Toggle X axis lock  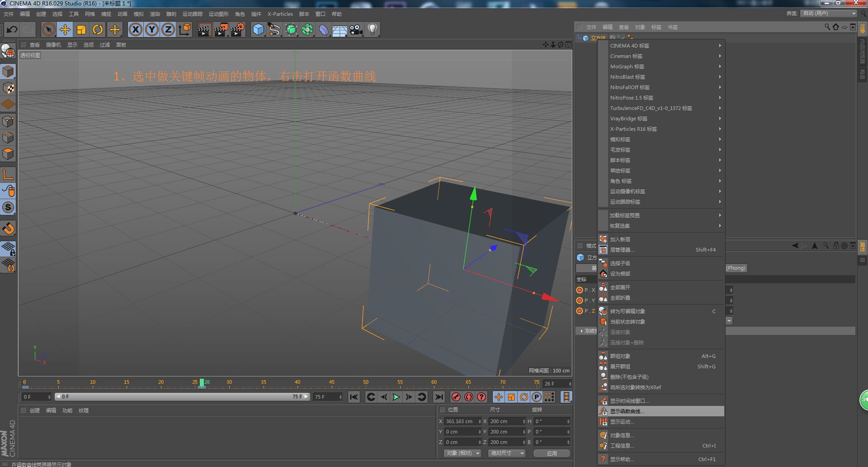pyautogui.click(x=136, y=30)
